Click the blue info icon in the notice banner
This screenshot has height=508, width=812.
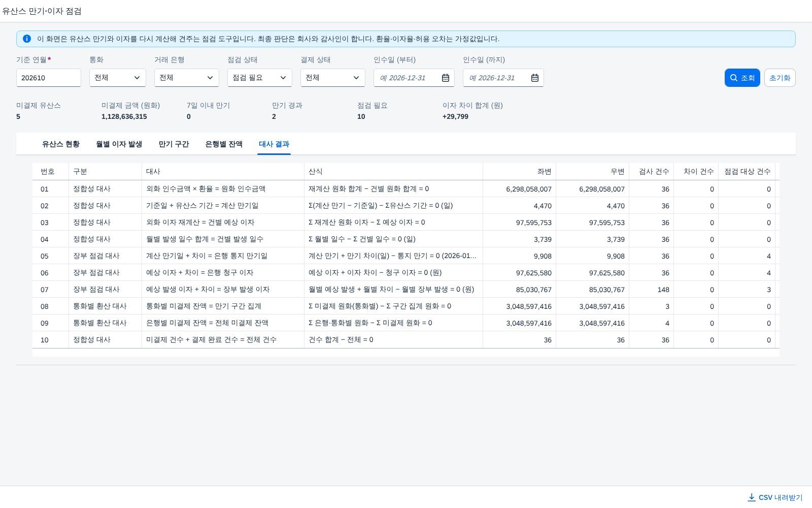click(x=27, y=39)
